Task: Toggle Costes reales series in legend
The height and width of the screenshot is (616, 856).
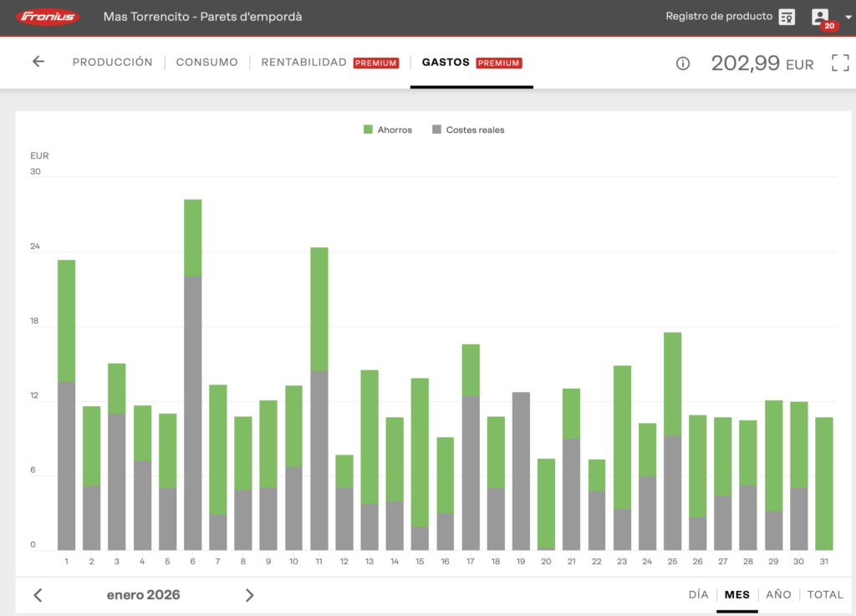Action: (468, 130)
